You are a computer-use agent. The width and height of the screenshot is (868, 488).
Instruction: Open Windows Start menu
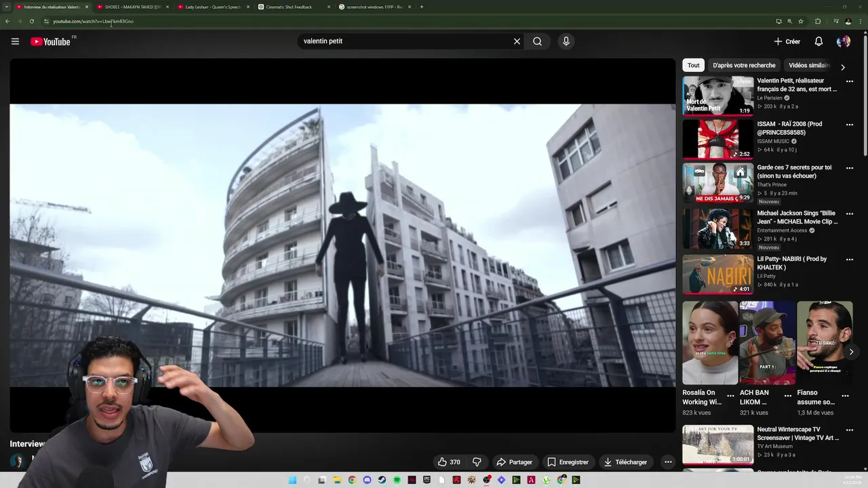pos(292,480)
